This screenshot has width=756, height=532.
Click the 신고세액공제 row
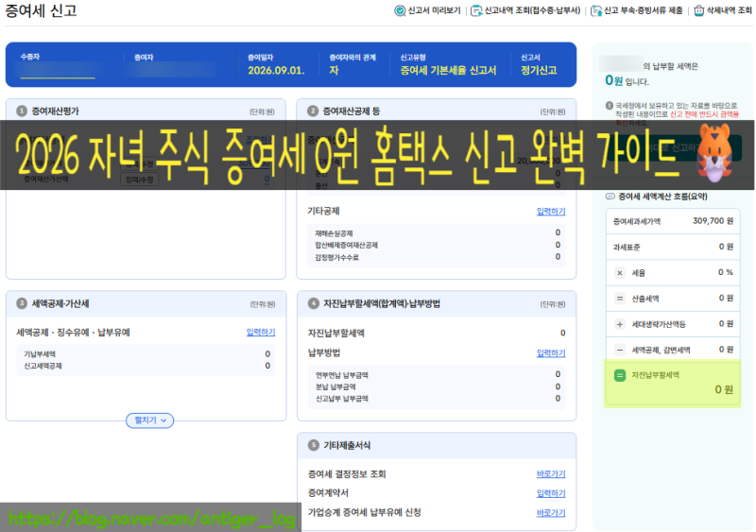click(146, 366)
